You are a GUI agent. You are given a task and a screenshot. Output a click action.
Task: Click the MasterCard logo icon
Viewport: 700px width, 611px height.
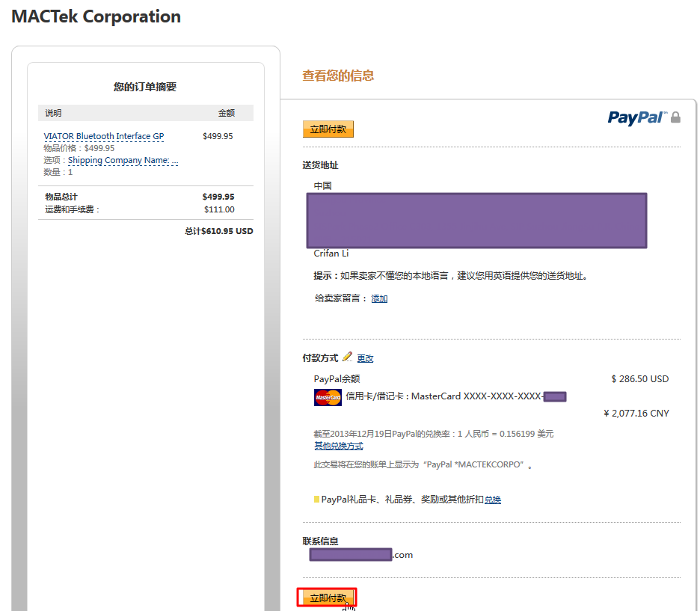pyautogui.click(x=328, y=397)
